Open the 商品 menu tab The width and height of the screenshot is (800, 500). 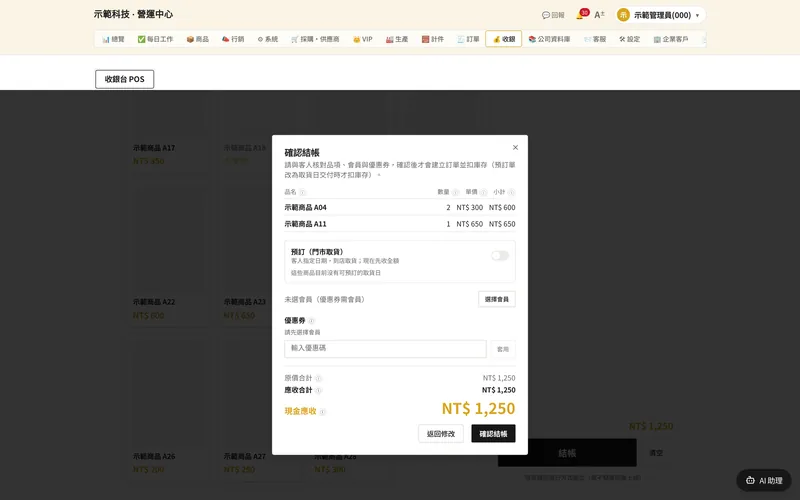click(x=197, y=39)
